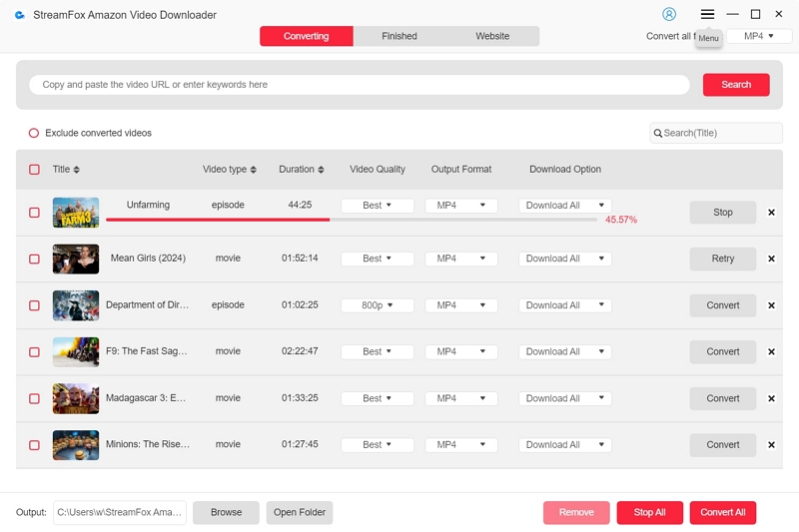
Task: Convert the Madagascar 3 movie
Action: pos(722,398)
